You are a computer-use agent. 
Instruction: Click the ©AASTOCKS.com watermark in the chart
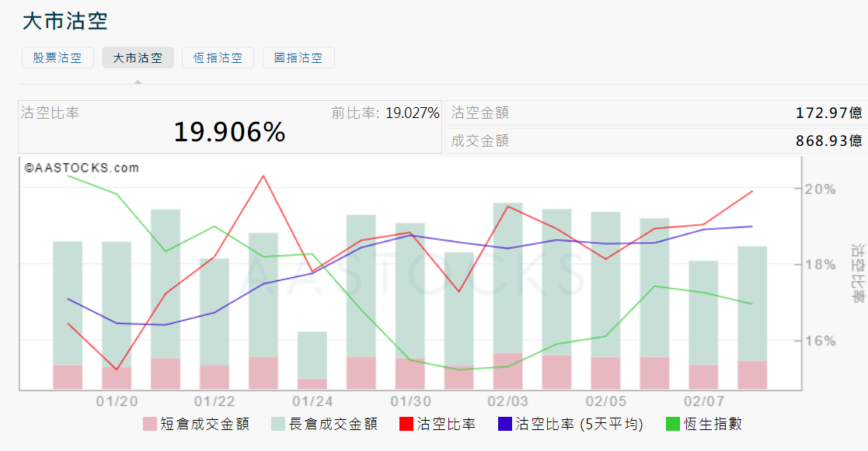[82, 168]
